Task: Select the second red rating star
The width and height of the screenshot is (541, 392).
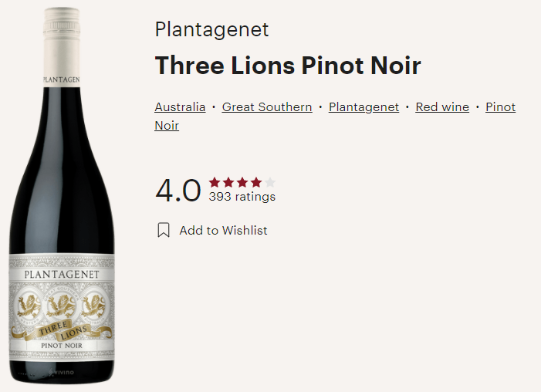Action: tap(228, 182)
